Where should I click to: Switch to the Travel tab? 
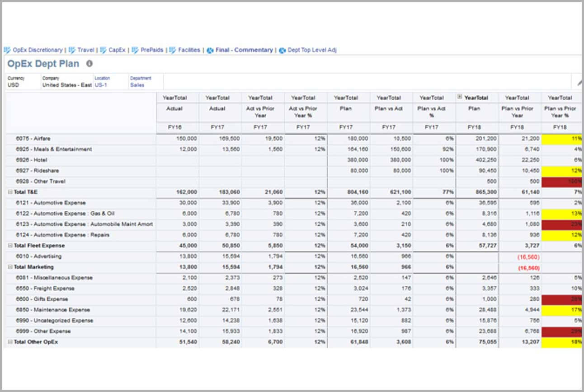coord(85,50)
